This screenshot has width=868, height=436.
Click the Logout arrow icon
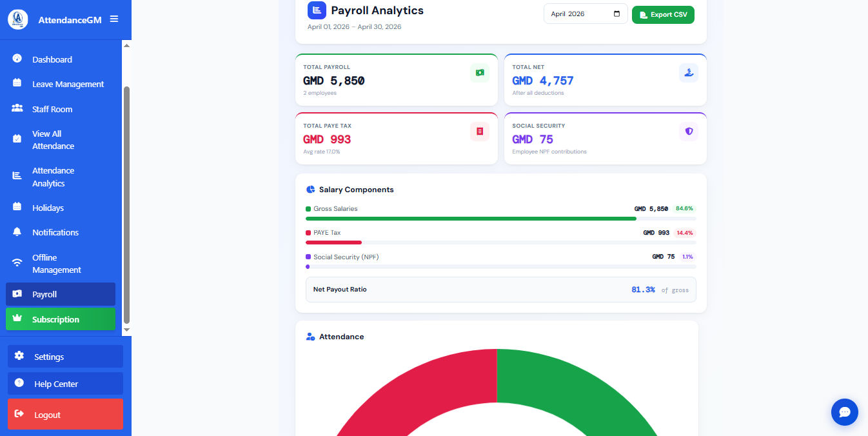(19, 413)
